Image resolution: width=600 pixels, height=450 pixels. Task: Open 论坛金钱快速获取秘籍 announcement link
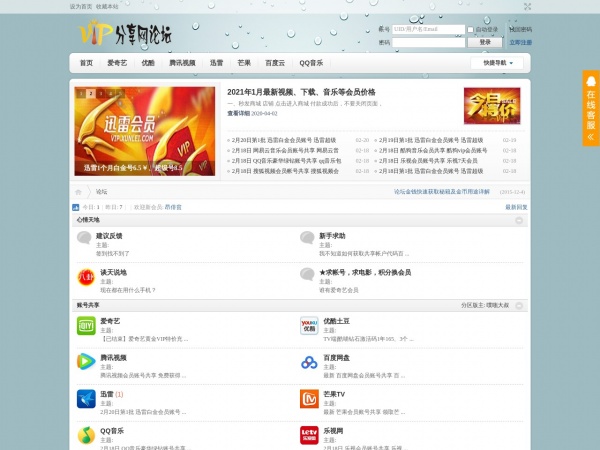442,192
